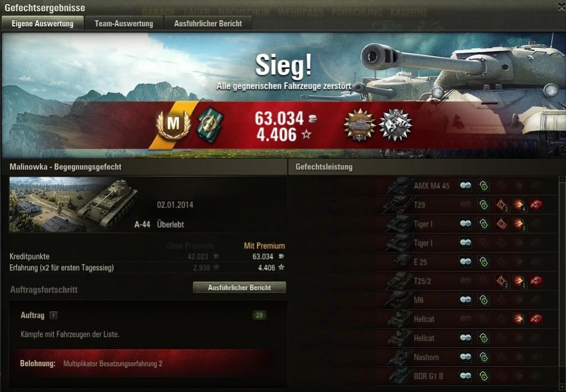
Task: Click the detection assist icon on the Nashorn row
Action: click(483, 357)
